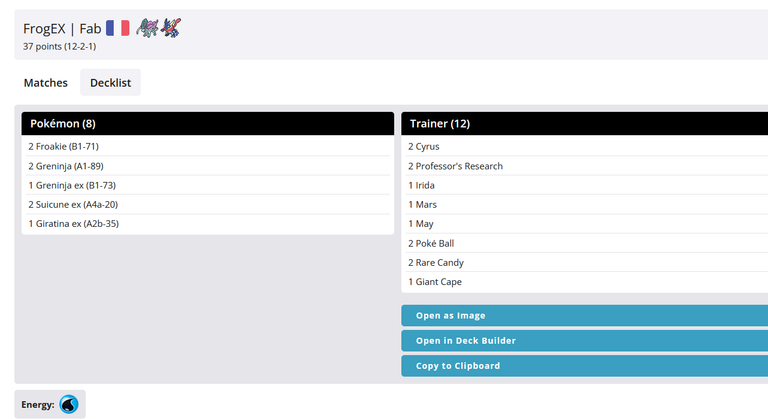This screenshot has width=768, height=419.
Task: Open the Greninja (A1-89) card link
Action: pos(66,166)
